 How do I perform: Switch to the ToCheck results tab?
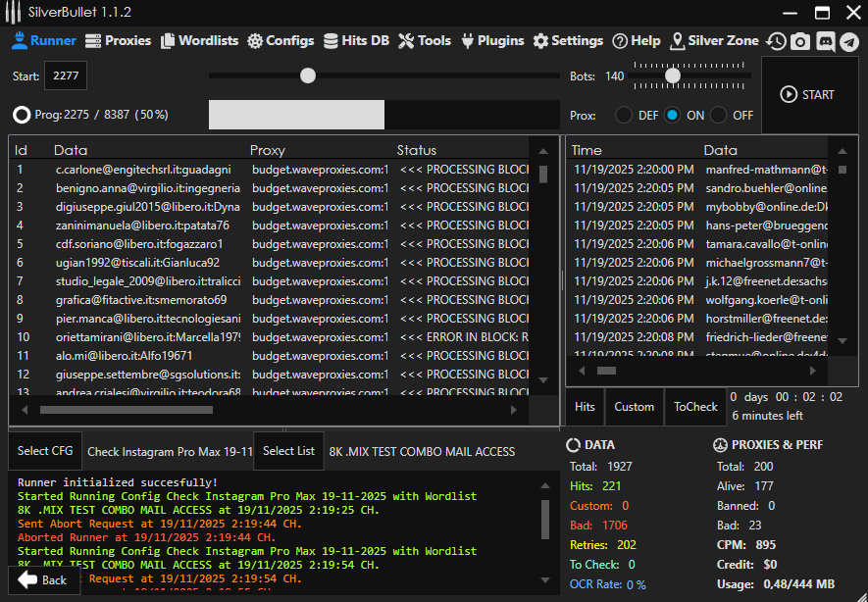(x=695, y=407)
